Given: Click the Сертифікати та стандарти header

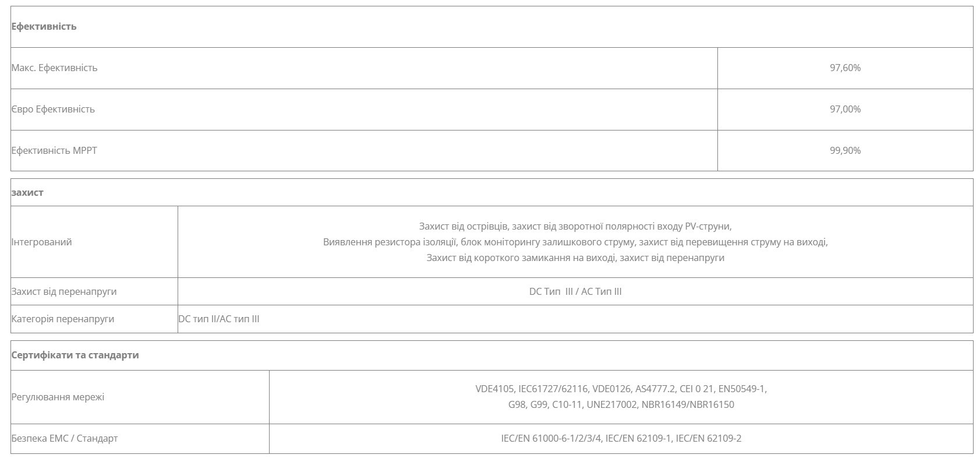Looking at the screenshot, I should (x=75, y=355).
